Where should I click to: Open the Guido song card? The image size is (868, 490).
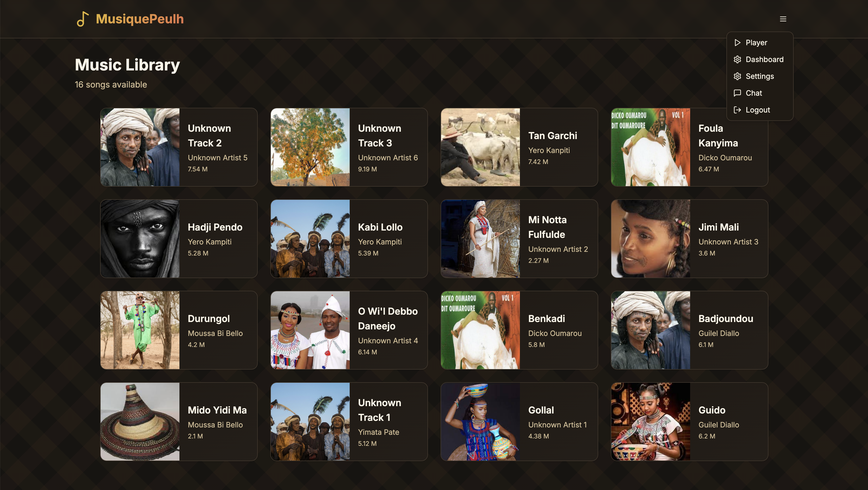[689, 422]
